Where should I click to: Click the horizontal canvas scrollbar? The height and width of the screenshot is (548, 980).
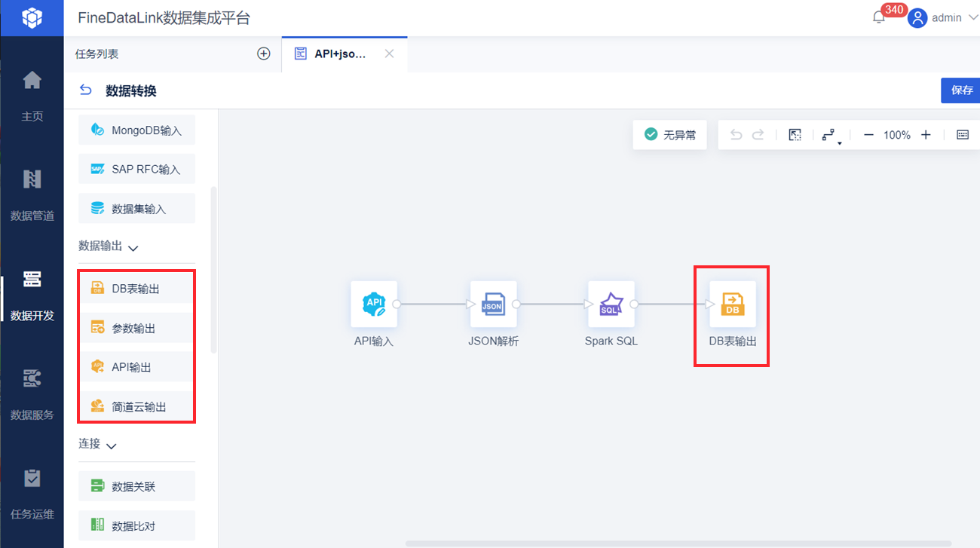(678, 543)
